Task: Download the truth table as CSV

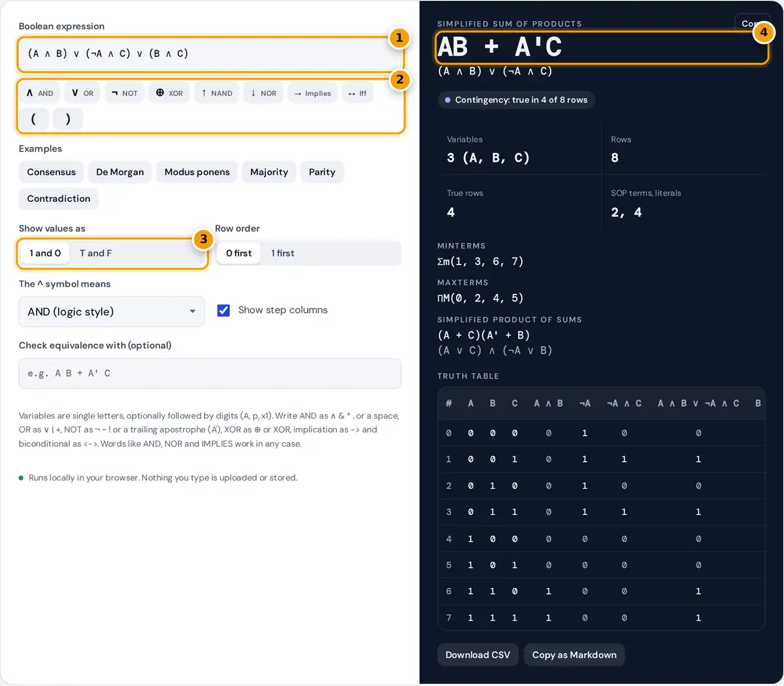Action: 478,655
